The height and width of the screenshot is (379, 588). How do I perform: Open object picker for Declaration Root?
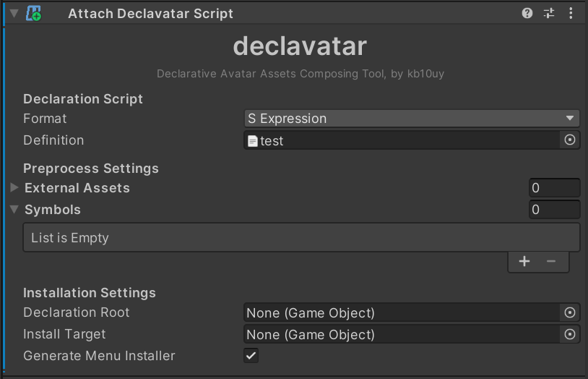[x=570, y=312]
